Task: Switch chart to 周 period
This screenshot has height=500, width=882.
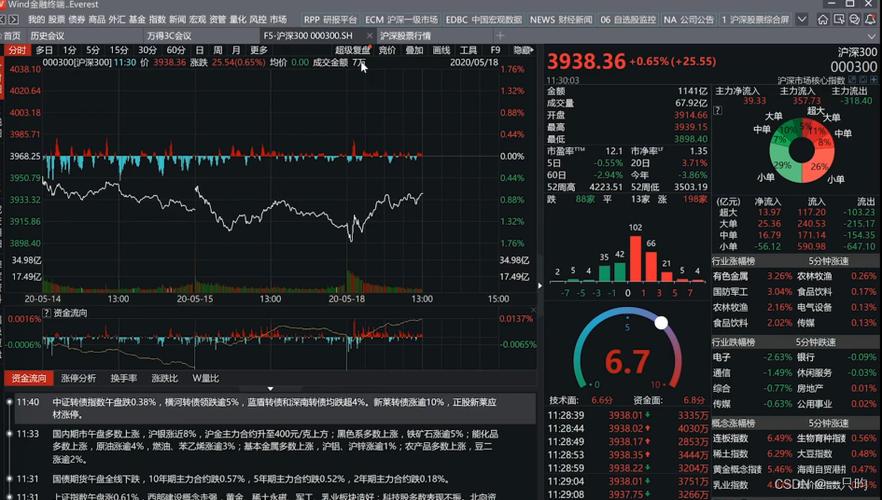Action: coord(218,50)
